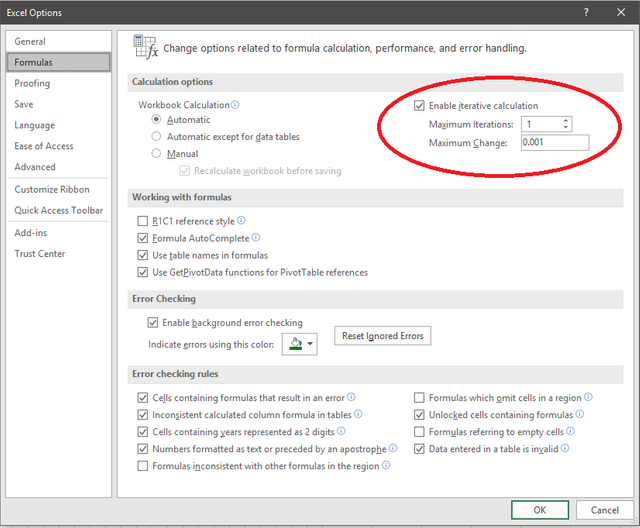640x528 pixels.
Task: Toggle the greyed-out Recalculate workbook before saving checkbox
Action: tap(184, 171)
